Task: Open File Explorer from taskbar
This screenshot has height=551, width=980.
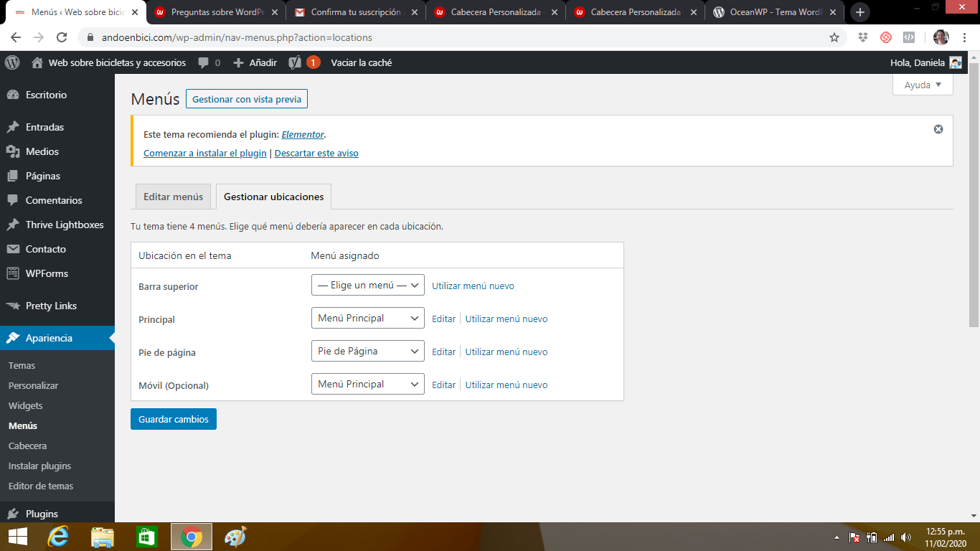Action: coord(103,537)
